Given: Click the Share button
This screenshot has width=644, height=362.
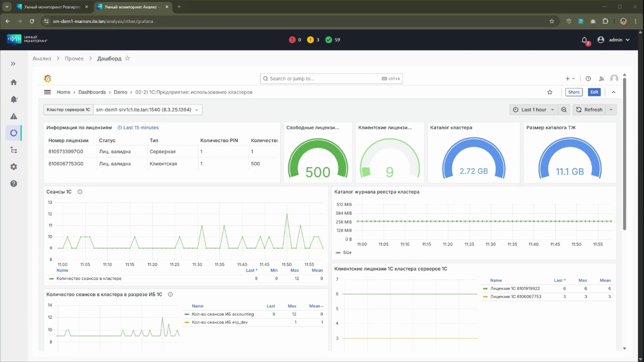Looking at the screenshot, I should [x=574, y=92].
